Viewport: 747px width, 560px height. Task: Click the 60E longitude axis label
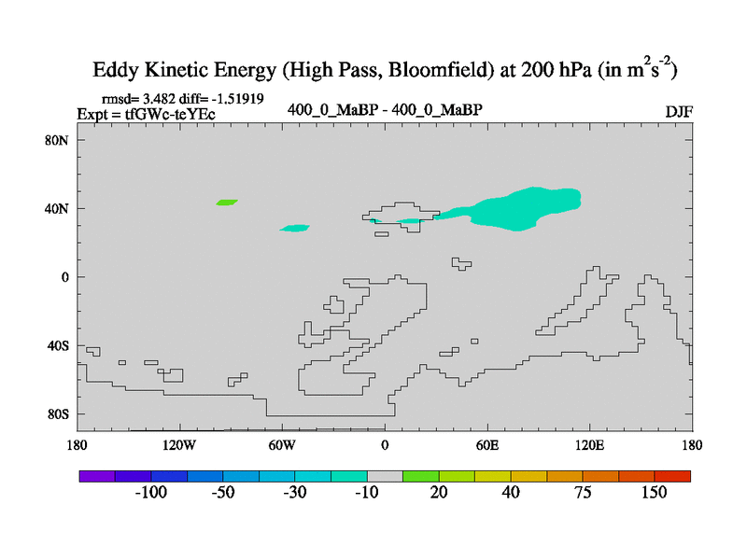tap(487, 444)
